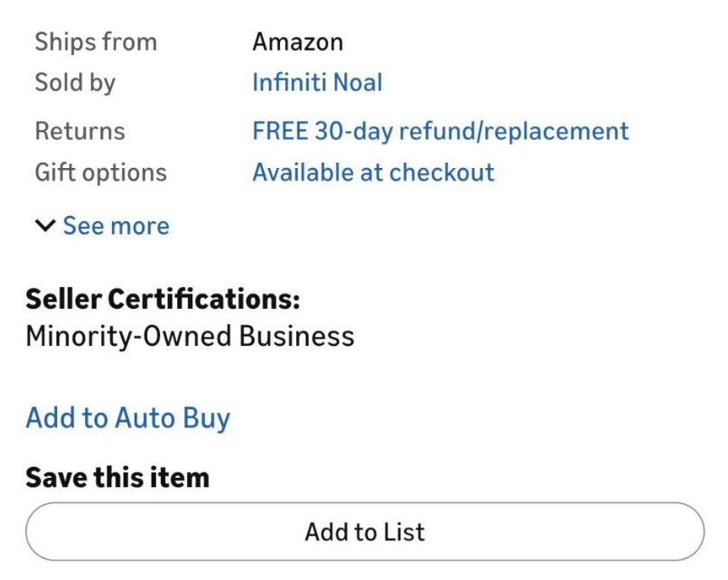This screenshot has height=580, width=728.
Task: Click the Available at checkout gift link
Action: (x=373, y=173)
